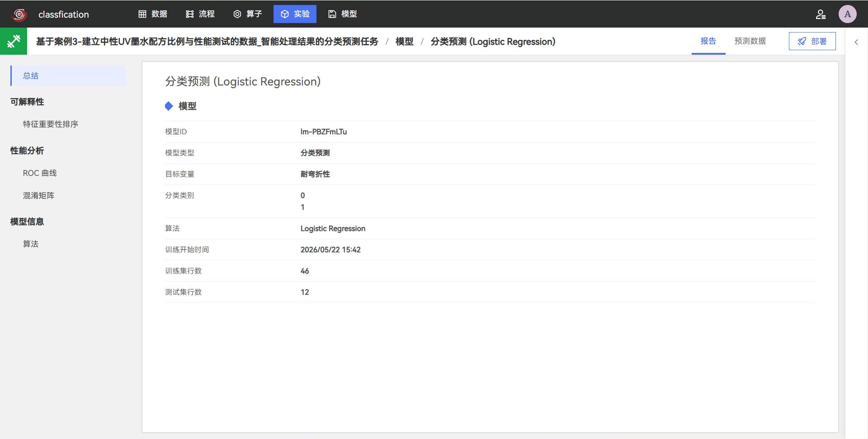Click the test rows value 12
This screenshot has height=439, width=868.
coord(305,292)
